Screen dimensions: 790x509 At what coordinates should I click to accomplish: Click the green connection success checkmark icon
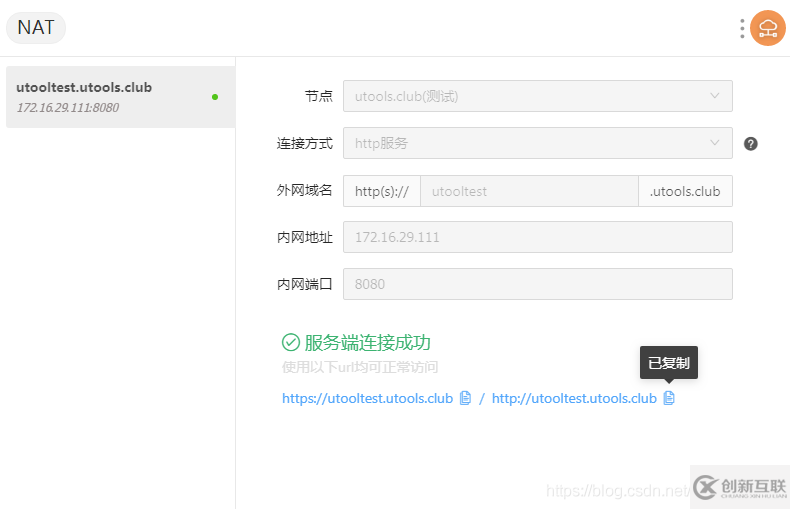click(x=291, y=342)
